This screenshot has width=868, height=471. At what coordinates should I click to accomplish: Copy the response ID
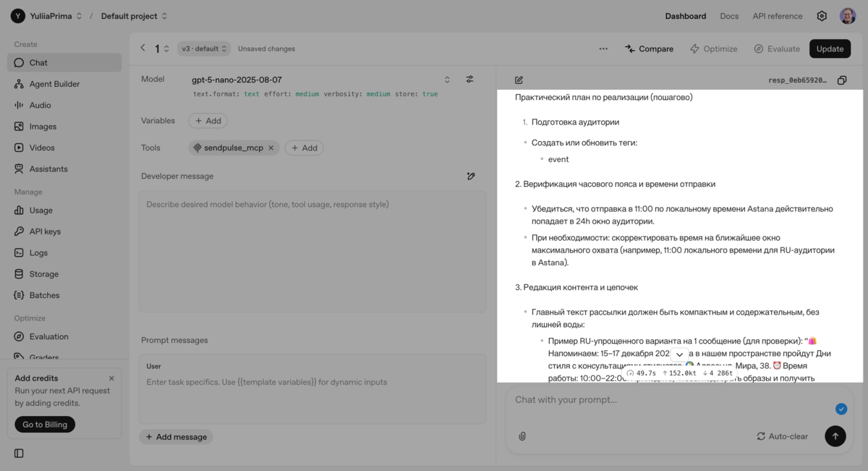842,80
